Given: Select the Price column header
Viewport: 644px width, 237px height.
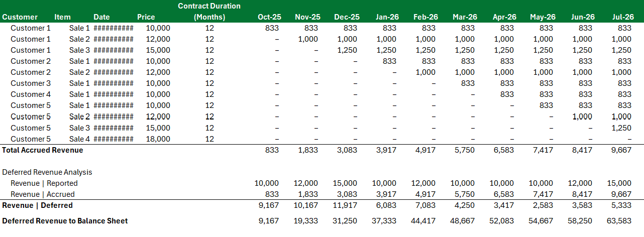Looking at the screenshot, I should click(146, 17).
